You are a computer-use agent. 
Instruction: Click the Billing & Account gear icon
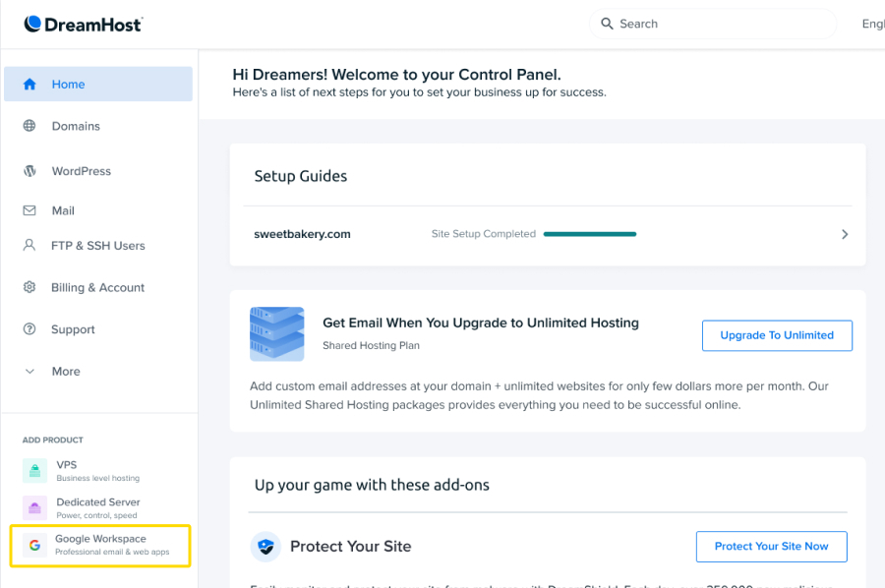(29, 288)
